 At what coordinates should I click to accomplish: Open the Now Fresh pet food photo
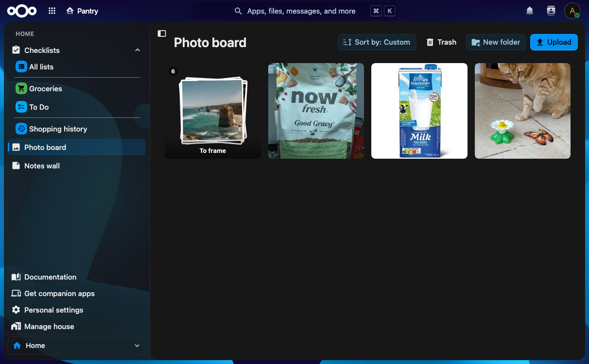pos(316,111)
